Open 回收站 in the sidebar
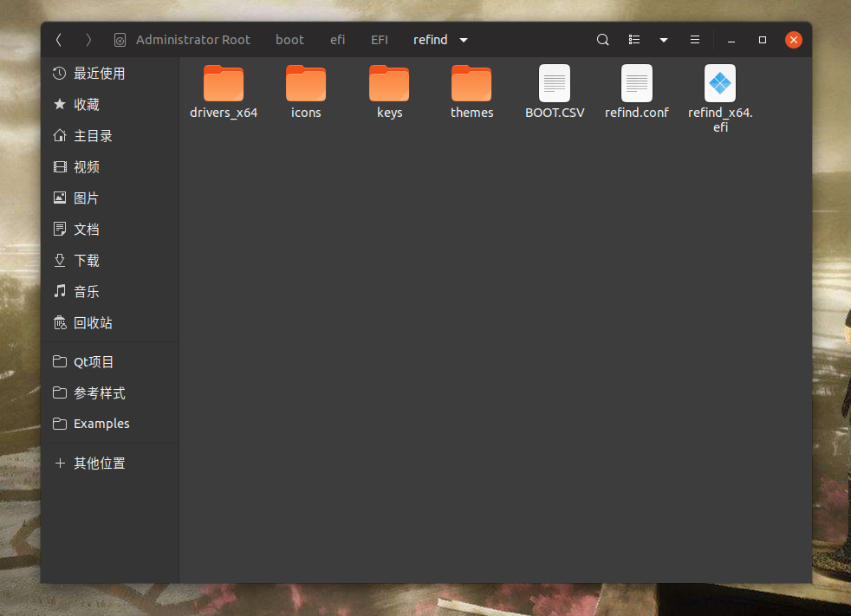The height and width of the screenshot is (616, 851). pos(94,322)
